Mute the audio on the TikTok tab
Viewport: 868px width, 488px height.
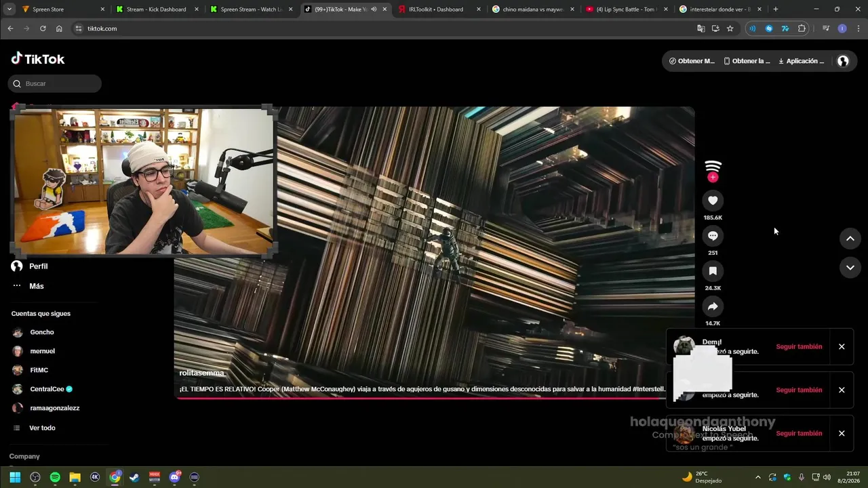374,9
